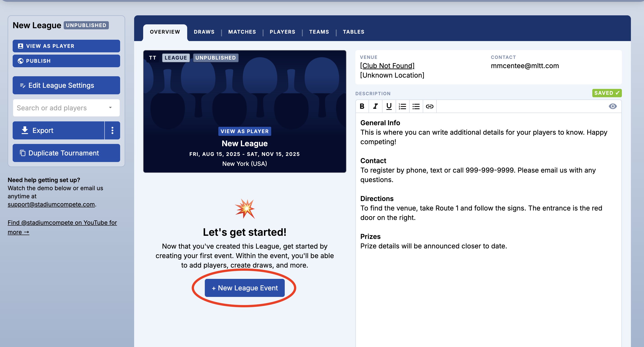Insert a numbered list in description
Viewport: 644px width, 347px height.
point(402,106)
